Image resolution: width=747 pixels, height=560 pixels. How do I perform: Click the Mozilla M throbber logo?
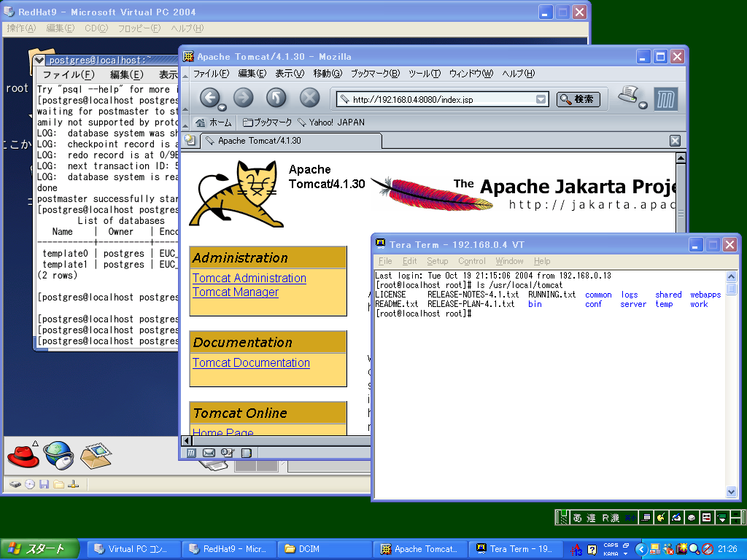point(665,99)
